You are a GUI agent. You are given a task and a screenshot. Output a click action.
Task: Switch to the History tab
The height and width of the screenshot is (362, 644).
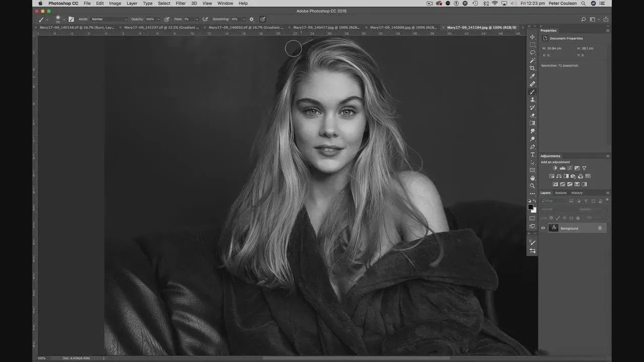(577, 193)
